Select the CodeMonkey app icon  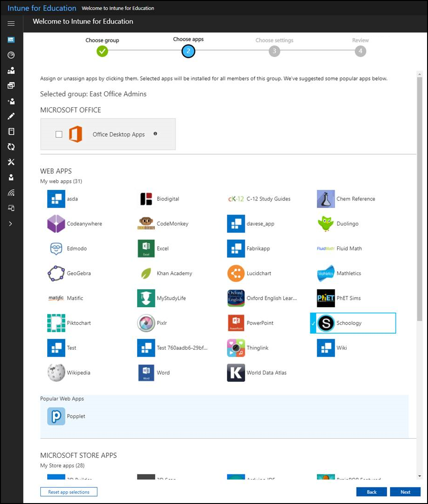[146, 224]
